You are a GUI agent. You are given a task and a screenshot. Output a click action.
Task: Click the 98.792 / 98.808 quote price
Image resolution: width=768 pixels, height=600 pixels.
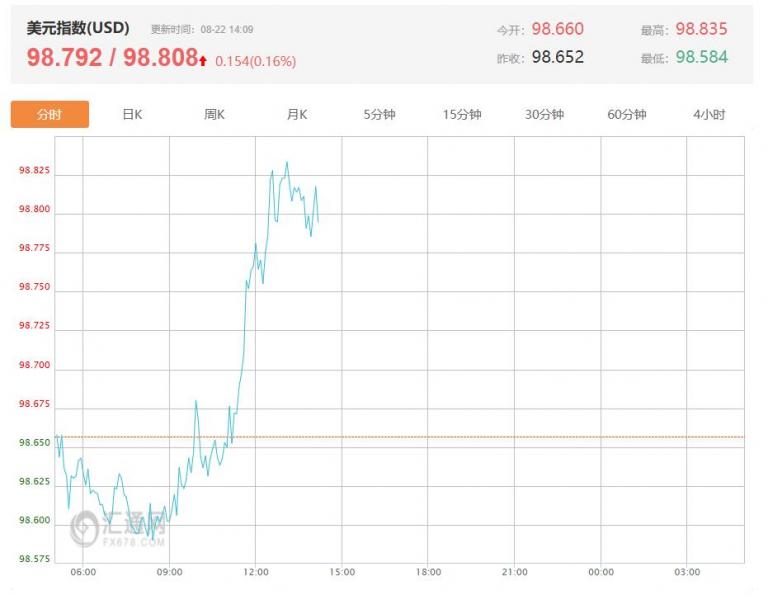112,58
